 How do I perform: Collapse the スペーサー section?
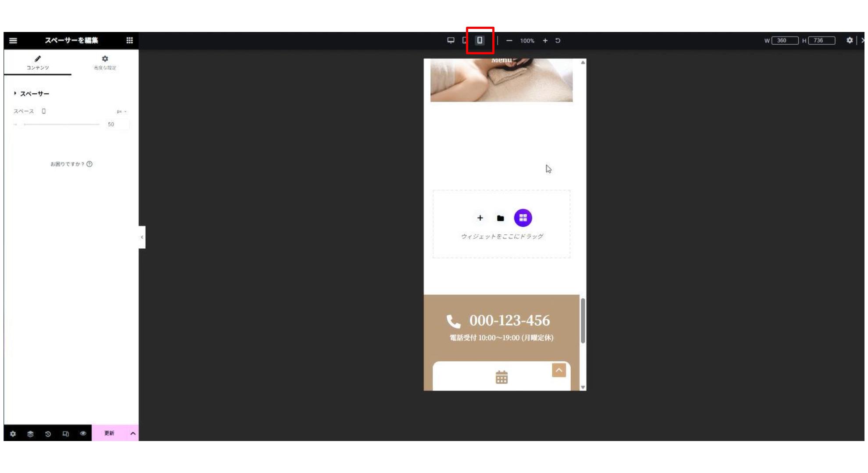tap(32, 93)
